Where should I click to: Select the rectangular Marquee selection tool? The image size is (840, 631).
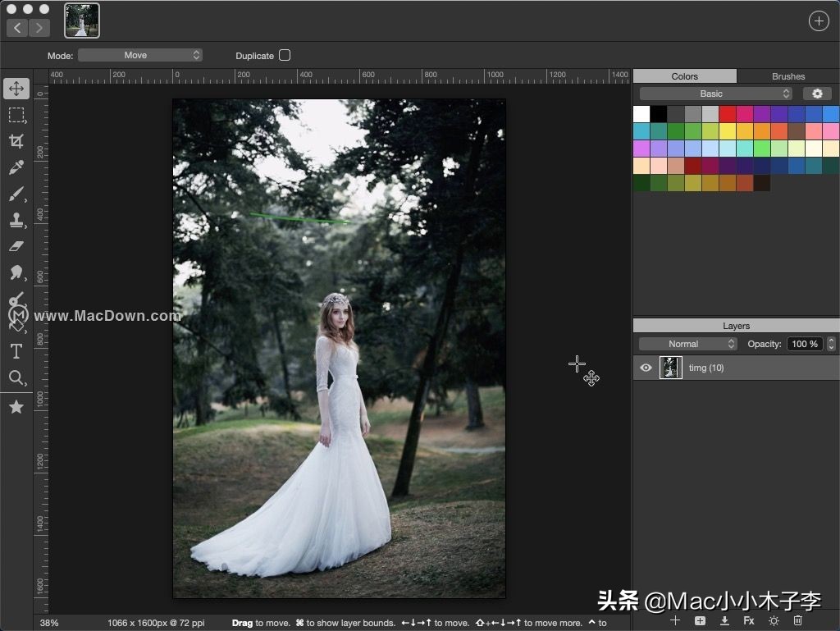click(x=16, y=115)
